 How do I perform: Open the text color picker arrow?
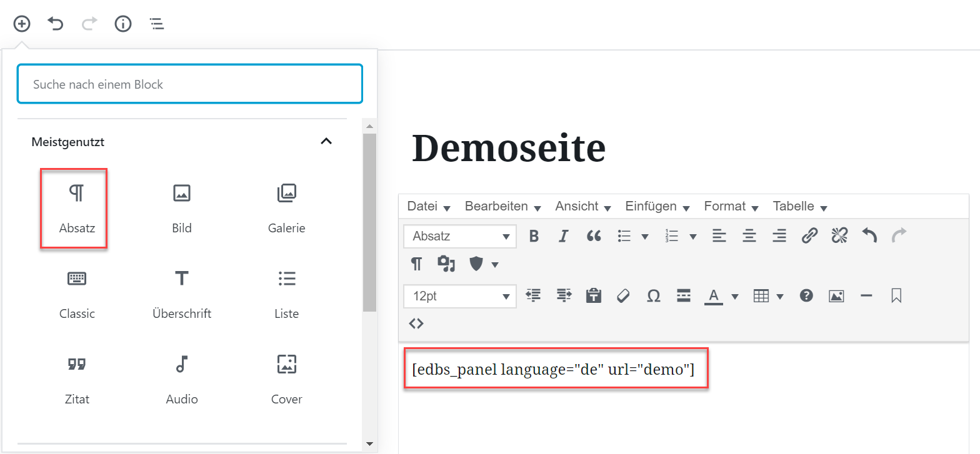tap(735, 296)
